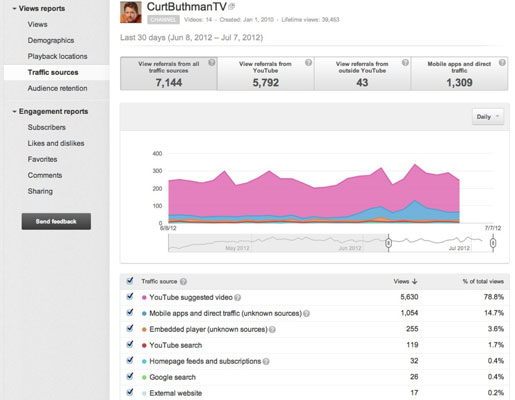Click External website source link
515x400 pixels.
(x=176, y=393)
